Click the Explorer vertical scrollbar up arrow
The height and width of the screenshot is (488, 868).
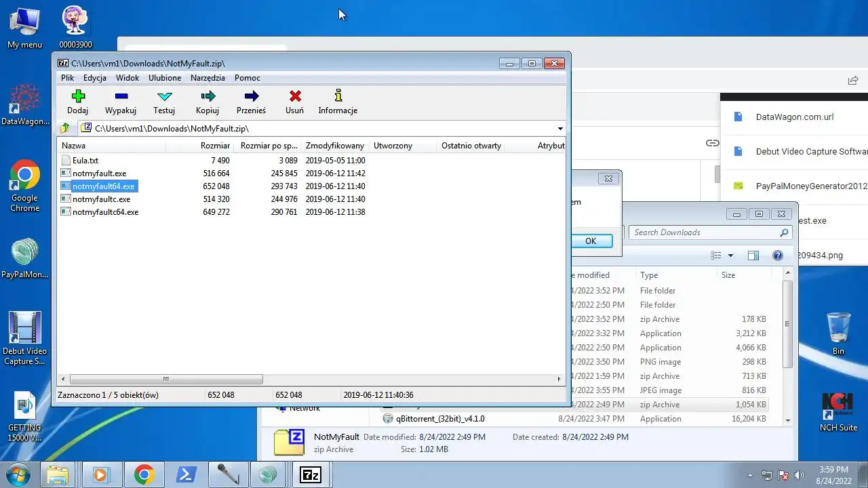click(787, 272)
